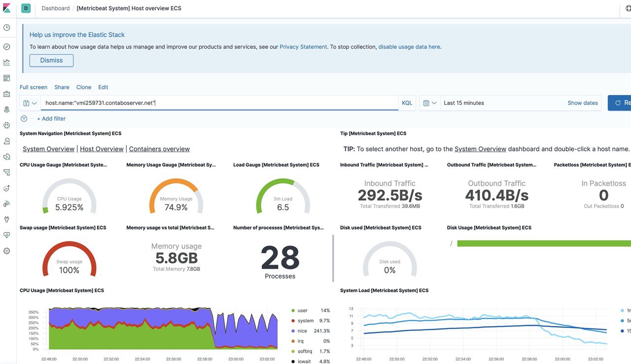The image size is (631, 364).
Task: Click the Dashboard breadcrumb
Action: (56, 8)
